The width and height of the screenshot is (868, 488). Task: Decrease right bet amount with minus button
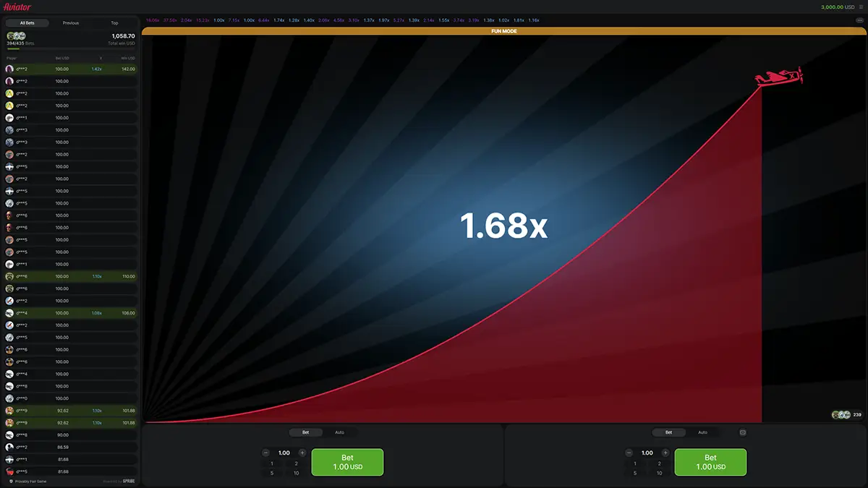click(x=629, y=453)
